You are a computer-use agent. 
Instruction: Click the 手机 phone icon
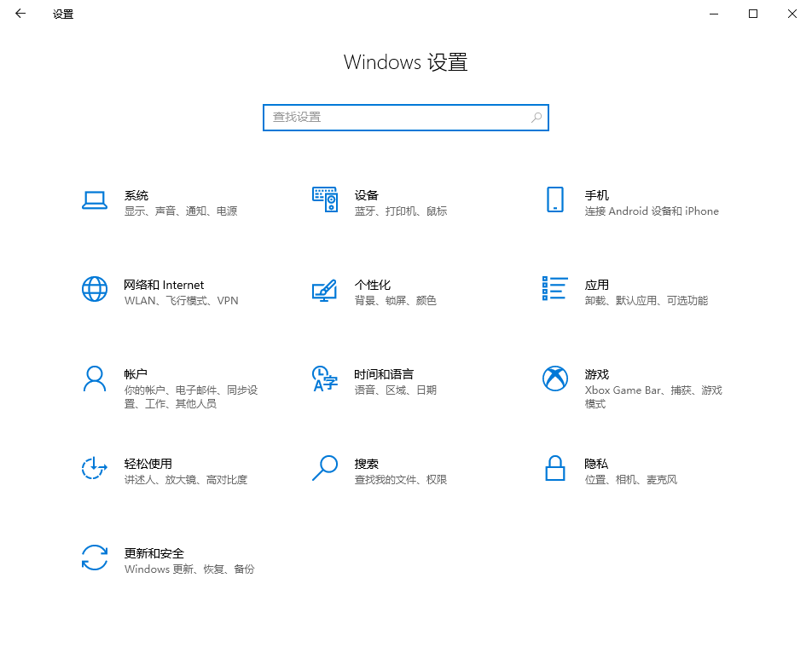555,199
